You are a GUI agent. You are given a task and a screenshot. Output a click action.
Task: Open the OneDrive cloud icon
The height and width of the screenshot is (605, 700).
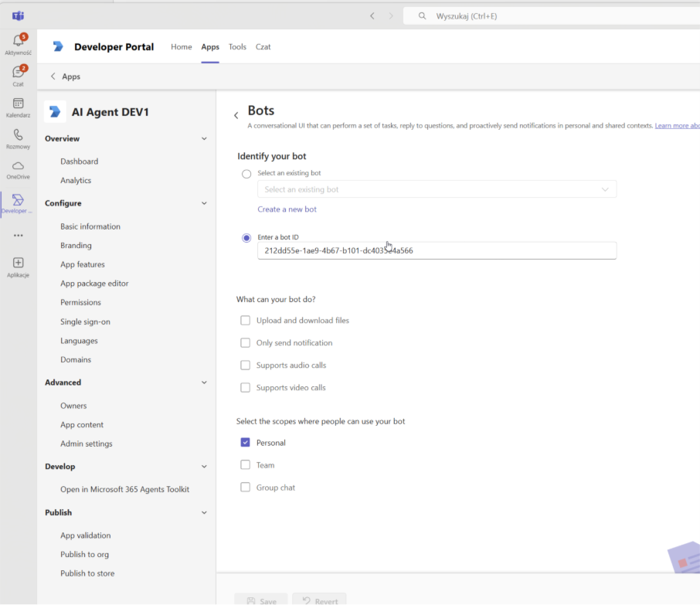point(18,166)
